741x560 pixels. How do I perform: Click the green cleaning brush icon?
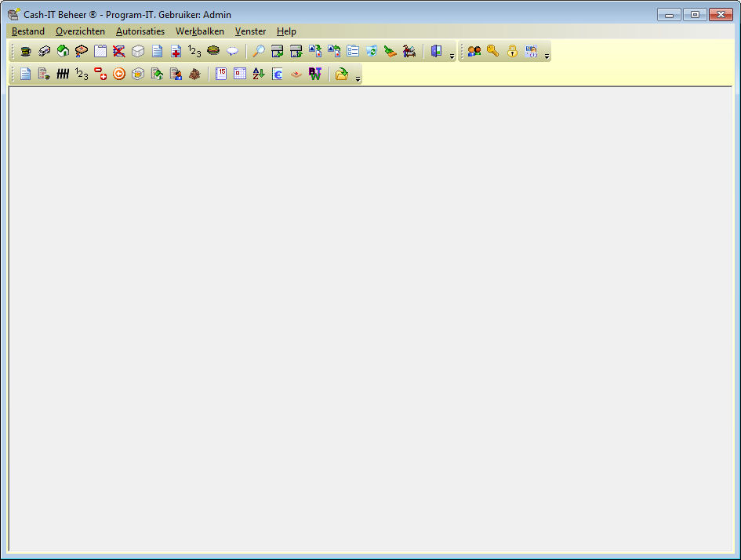390,51
